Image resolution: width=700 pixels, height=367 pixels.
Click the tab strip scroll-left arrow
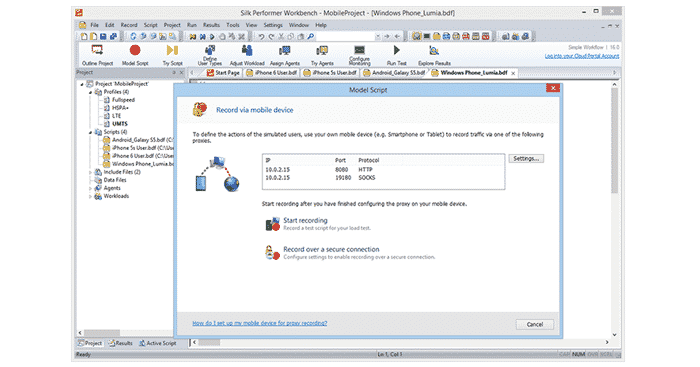(x=192, y=72)
